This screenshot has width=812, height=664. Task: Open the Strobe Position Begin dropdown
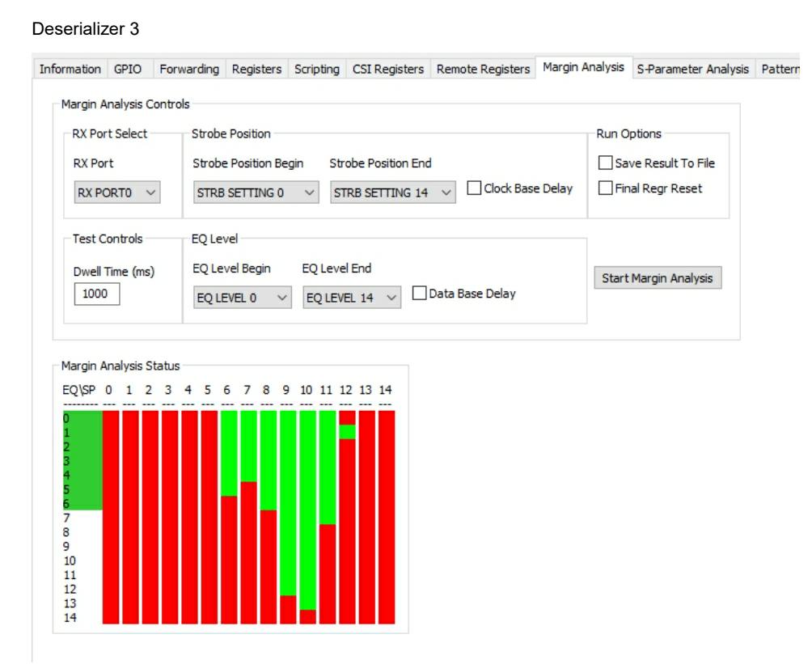[x=256, y=192]
